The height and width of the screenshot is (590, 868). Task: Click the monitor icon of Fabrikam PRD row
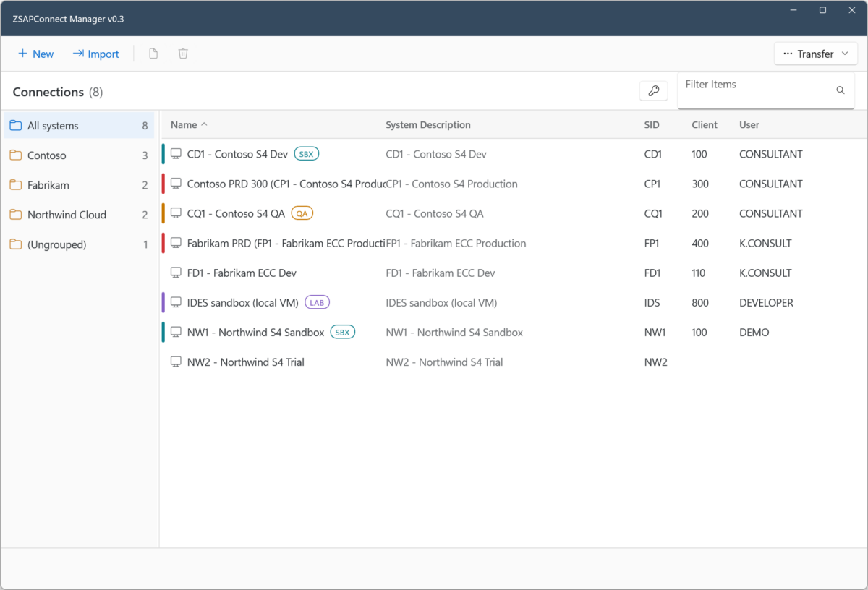point(176,243)
